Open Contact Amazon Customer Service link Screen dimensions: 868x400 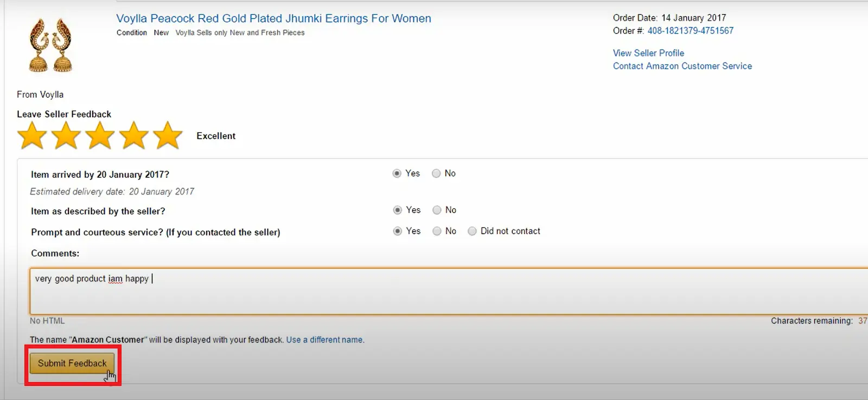coord(682,66)
